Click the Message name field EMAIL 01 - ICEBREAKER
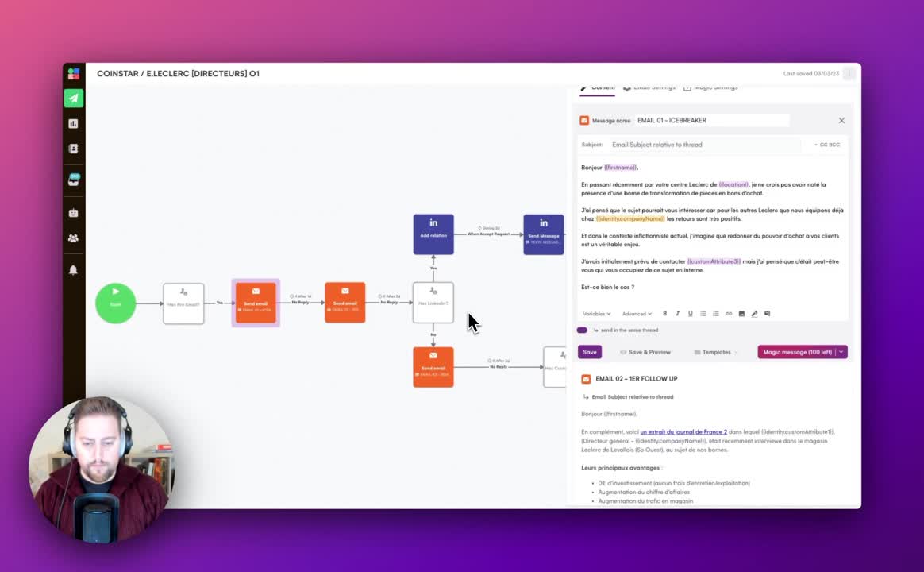Viewport: 924px width, 572px height. coord(712,120)
